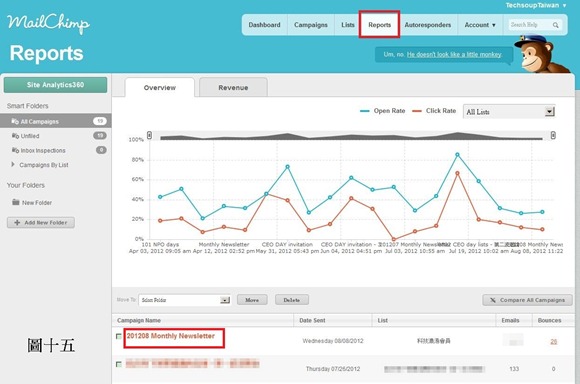Open the Dashboard menu item

(x=264, y=25)
